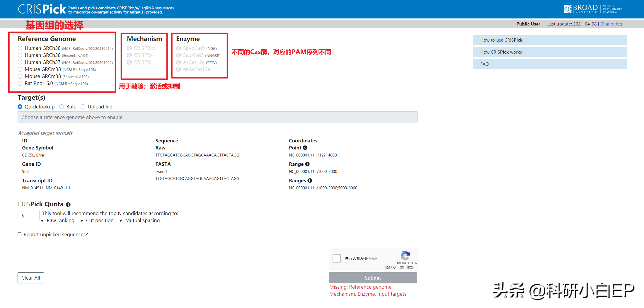Click the CRISPick Quota number field
Screen dimensions: 644x308
tap(28, 215)
